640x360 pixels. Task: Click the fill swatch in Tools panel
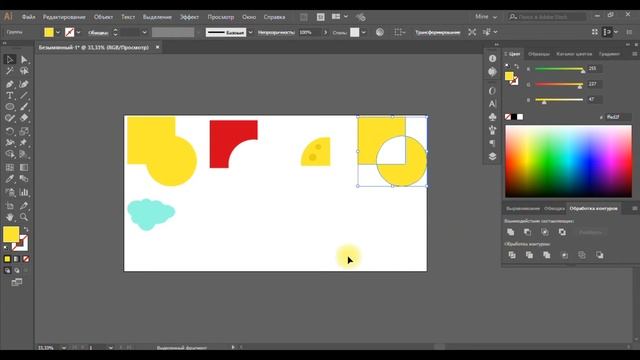coord(11,234)
